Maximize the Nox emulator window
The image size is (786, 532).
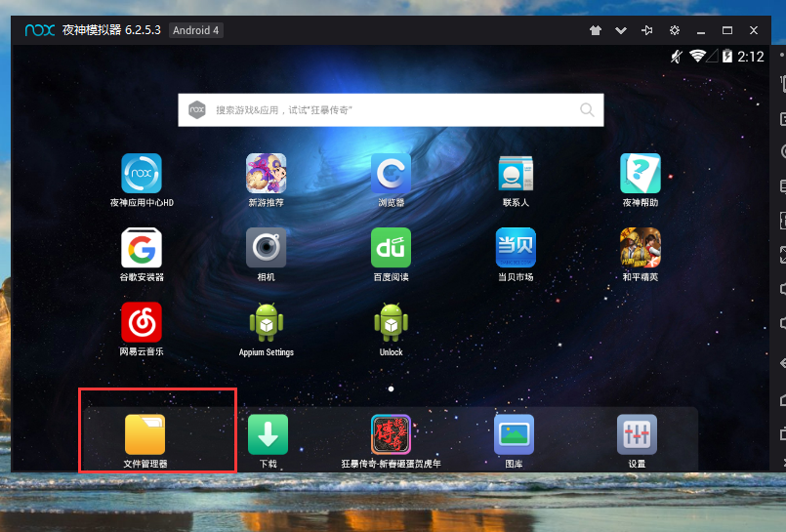[727, 30]
